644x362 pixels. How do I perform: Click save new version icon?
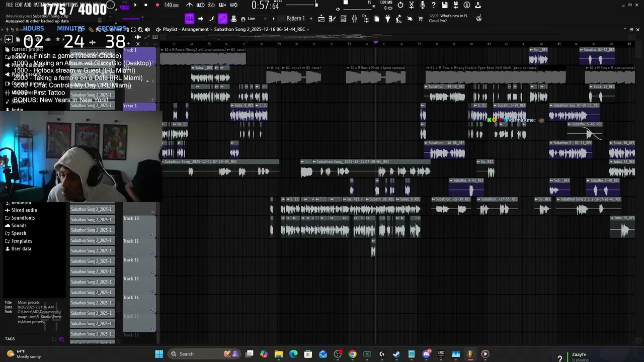click(x=455, y=5)
